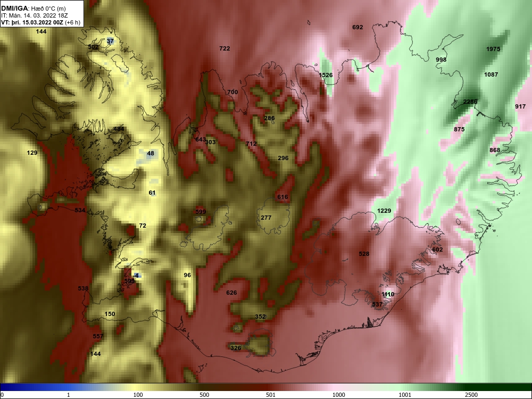
Task: Click the map value 1110
Action: 388,294
